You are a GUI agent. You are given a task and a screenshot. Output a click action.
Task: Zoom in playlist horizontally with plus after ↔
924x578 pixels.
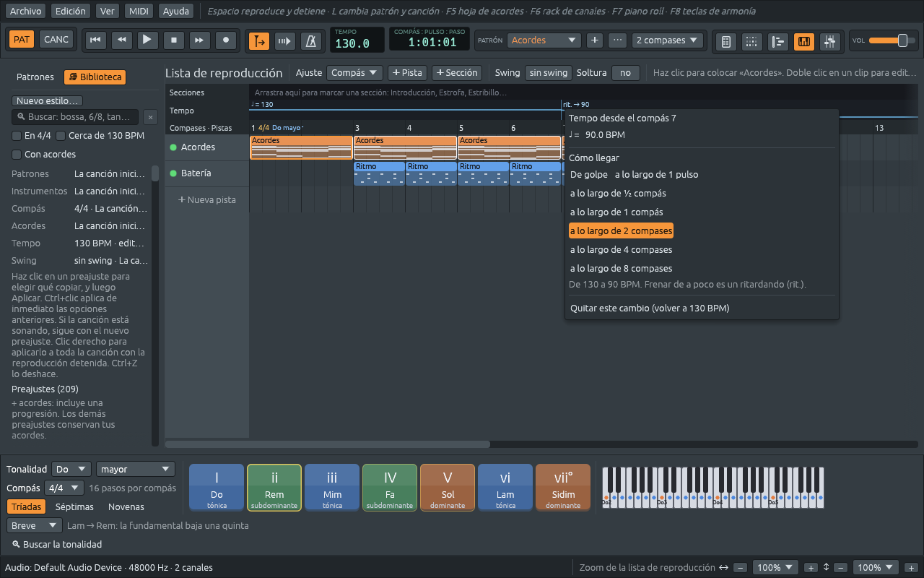[x=811, y=568]
